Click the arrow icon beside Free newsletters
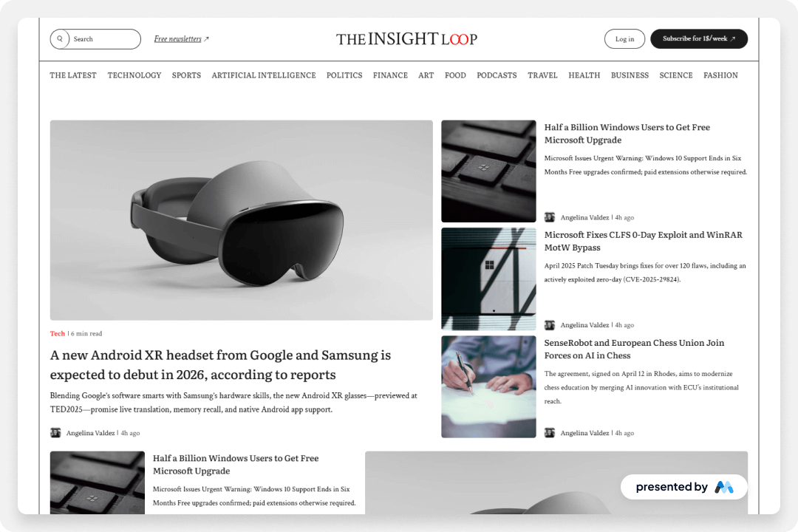Image resolution: width=798 pixels, height=532 pixels. pos(206,39)
